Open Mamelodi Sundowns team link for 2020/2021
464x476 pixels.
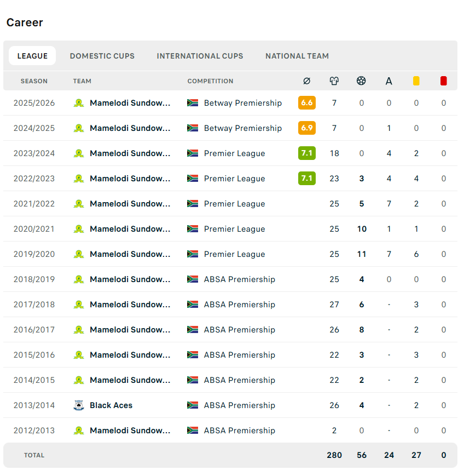[130, 229]
